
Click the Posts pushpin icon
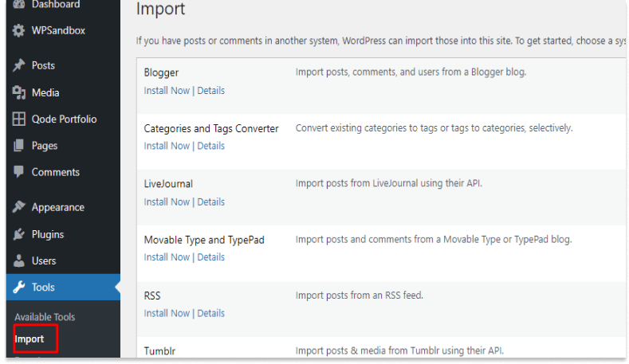[x=18, y=65]
